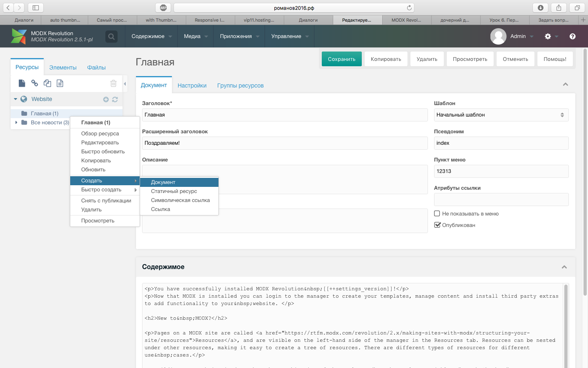Select Обзор ресурса in context menu
The image size is (588, 368).
click(x=105, y=134)
